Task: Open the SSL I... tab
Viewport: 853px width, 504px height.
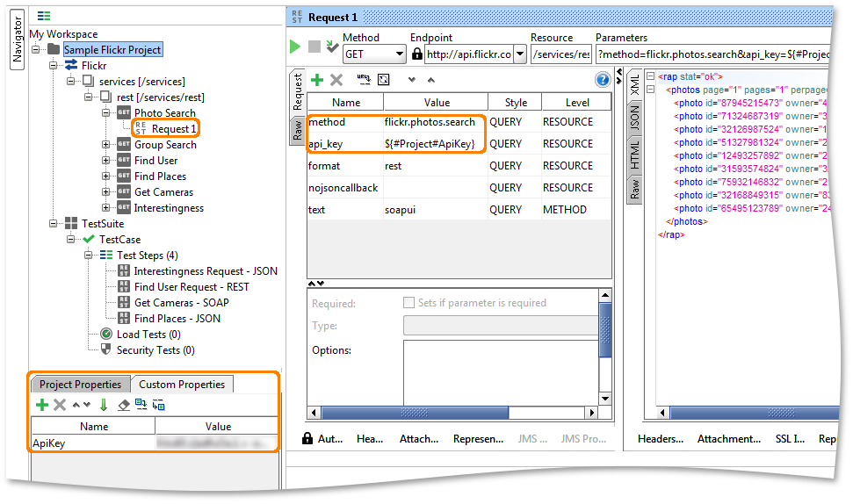Action: [790, 439]
